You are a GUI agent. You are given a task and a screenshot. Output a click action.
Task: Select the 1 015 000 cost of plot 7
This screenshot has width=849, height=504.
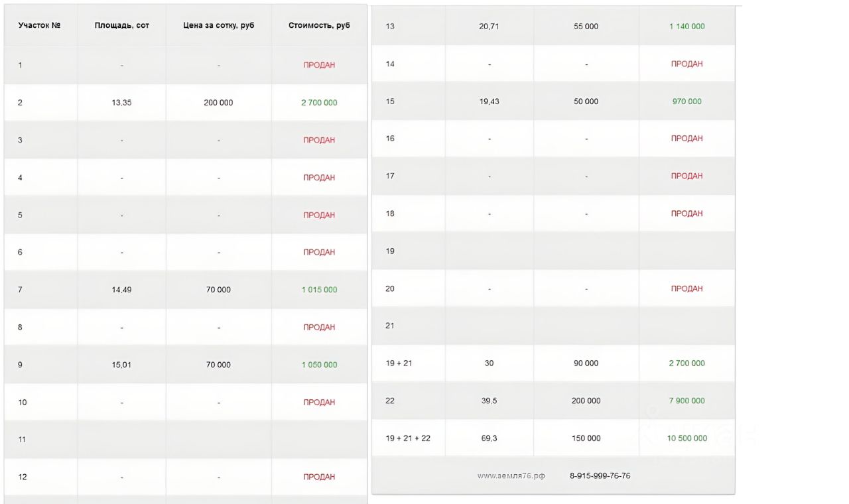pos(319,290)
